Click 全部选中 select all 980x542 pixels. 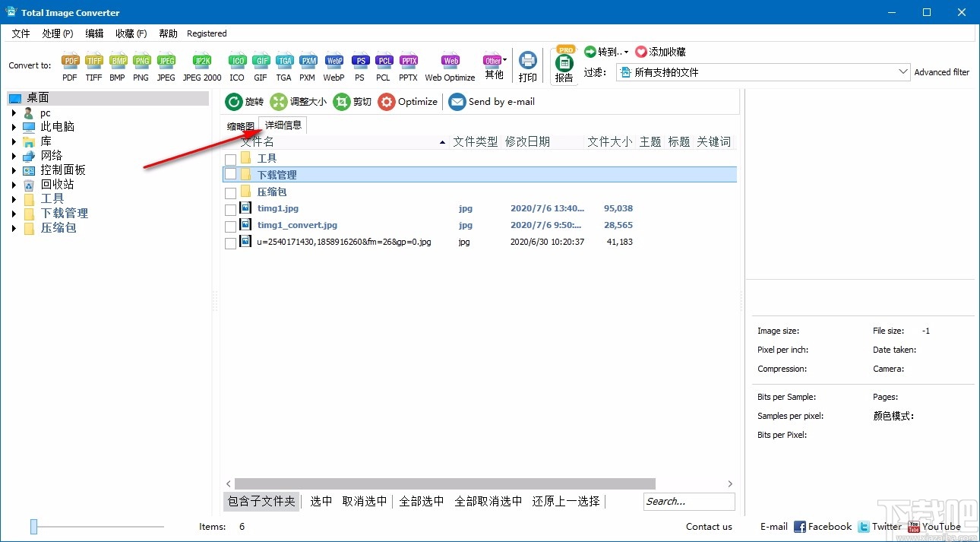click(422, 501)
